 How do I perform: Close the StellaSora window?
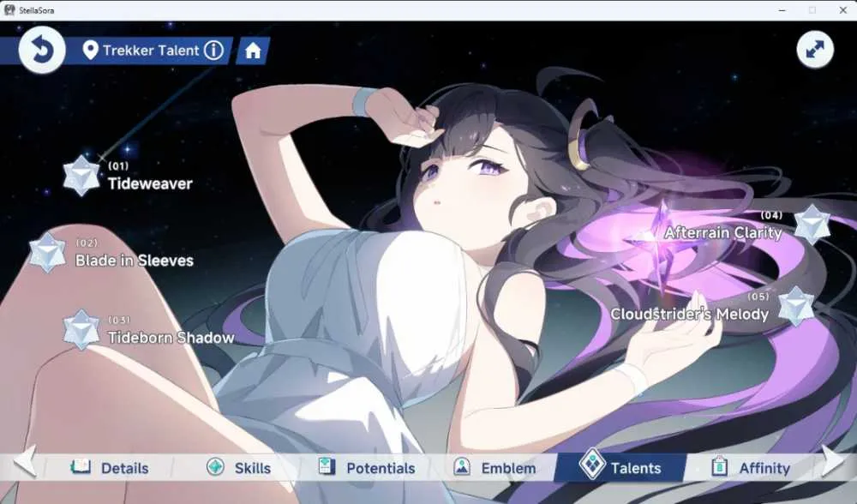pos(842,10)
